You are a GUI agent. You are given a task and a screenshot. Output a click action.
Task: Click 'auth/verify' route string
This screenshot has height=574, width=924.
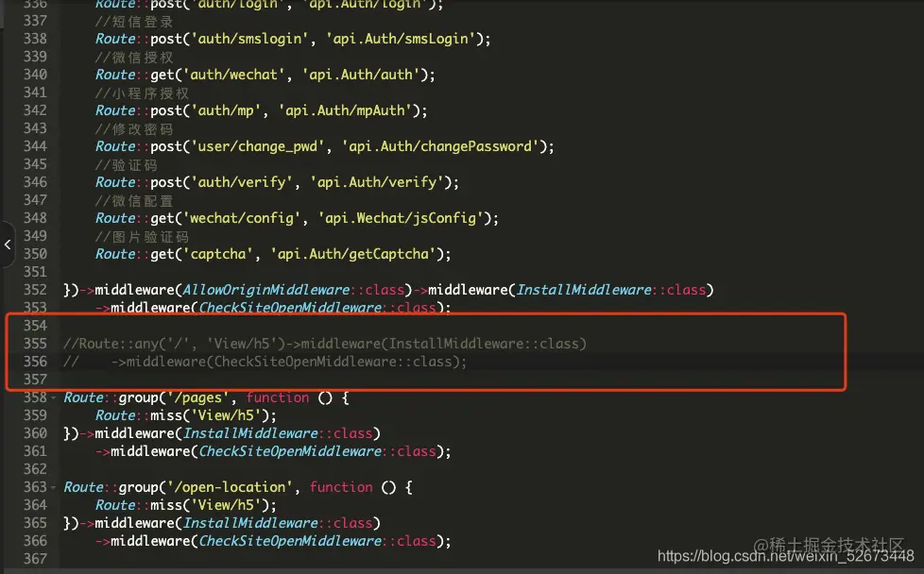click(242, 182)
